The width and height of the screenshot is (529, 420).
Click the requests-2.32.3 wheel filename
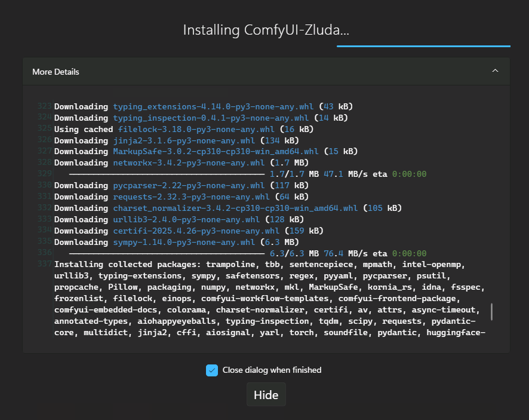(x=191, y=197)
